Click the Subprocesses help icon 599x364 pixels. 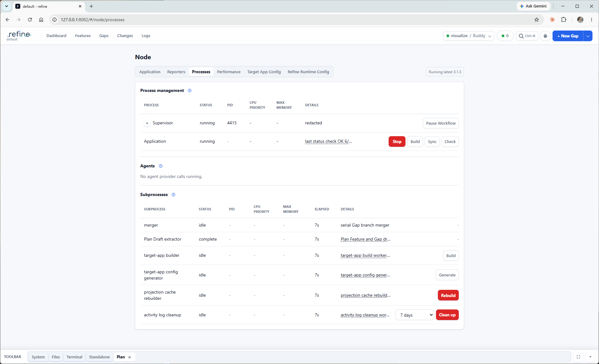click(x=173, y=195)
